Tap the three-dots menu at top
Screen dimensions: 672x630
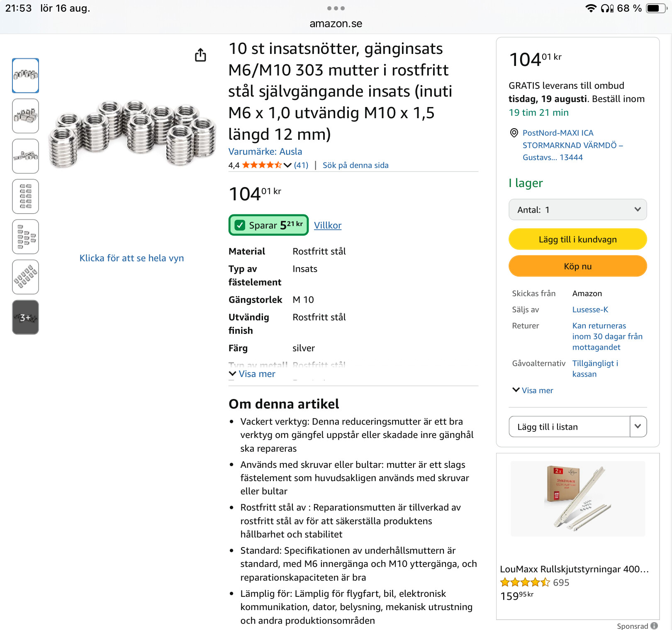coord(336,8)
